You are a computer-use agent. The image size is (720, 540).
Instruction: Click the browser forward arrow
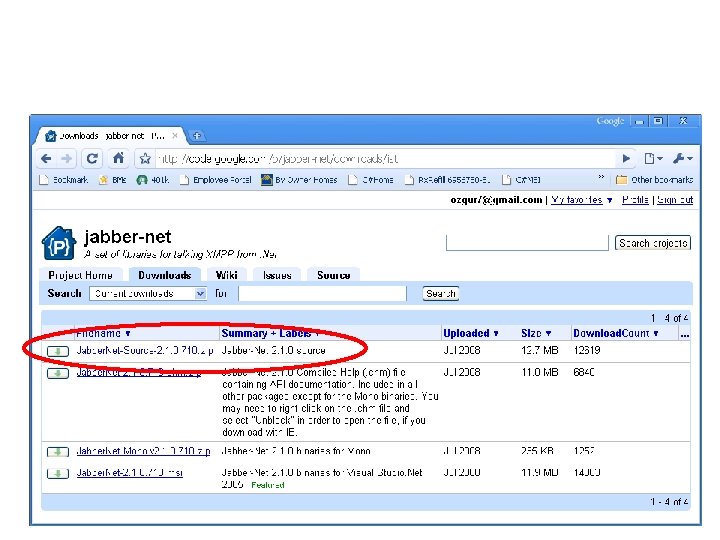[x=67, y=159]
